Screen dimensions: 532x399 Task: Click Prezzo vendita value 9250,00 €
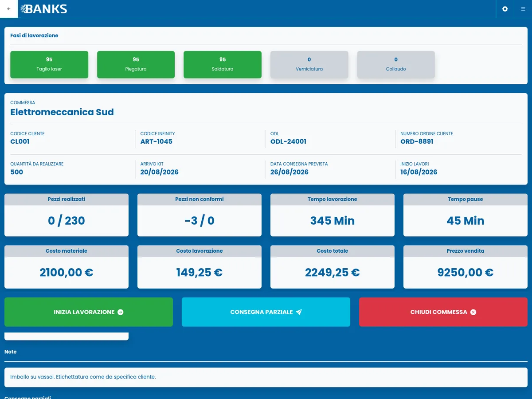coord(465,272)
